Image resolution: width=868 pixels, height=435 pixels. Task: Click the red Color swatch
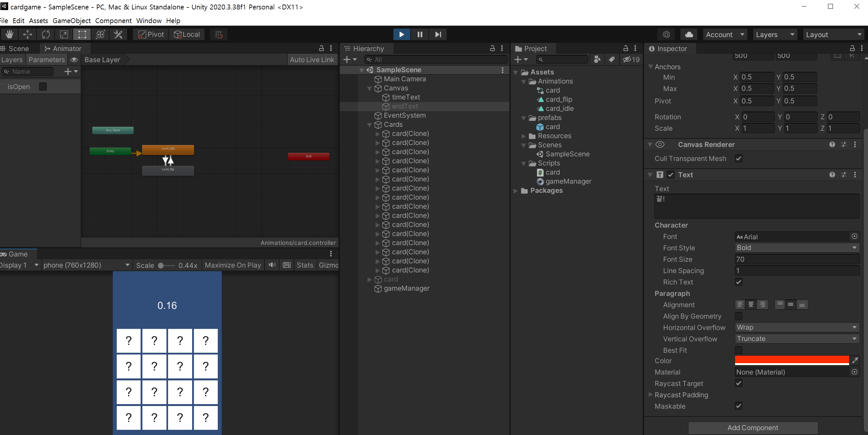(792, 360)
